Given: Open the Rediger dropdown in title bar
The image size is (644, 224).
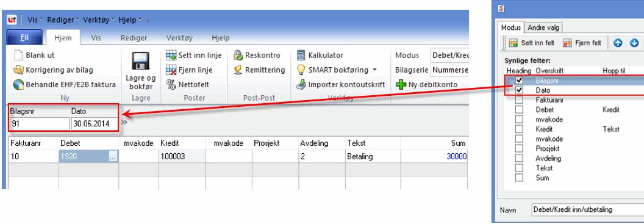Looking at the screenshot, I should [x=63, y=20].
